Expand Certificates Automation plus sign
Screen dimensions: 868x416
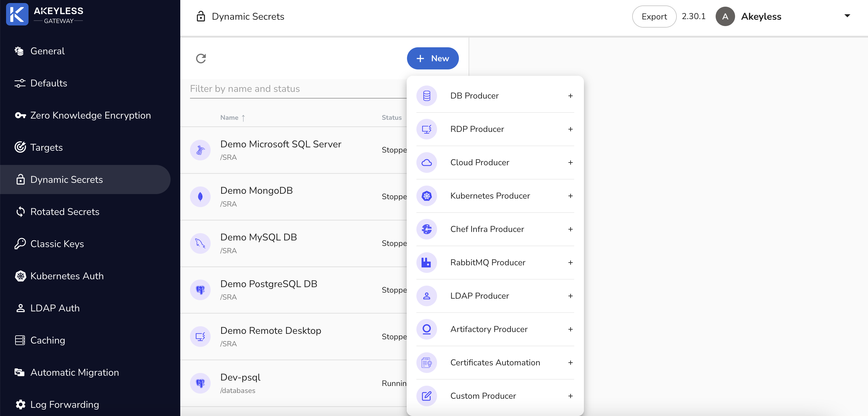coord(571,363)
